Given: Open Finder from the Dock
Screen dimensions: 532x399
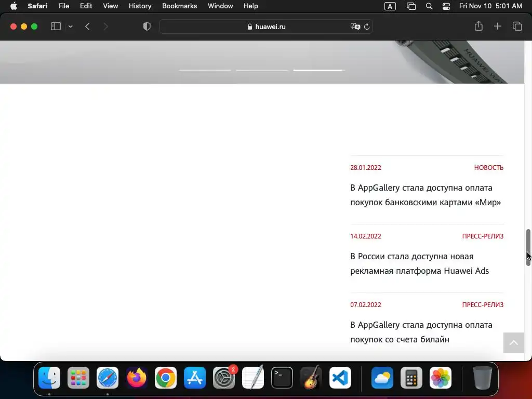Looking at the screenshot, I should click(x=49, y=378).
